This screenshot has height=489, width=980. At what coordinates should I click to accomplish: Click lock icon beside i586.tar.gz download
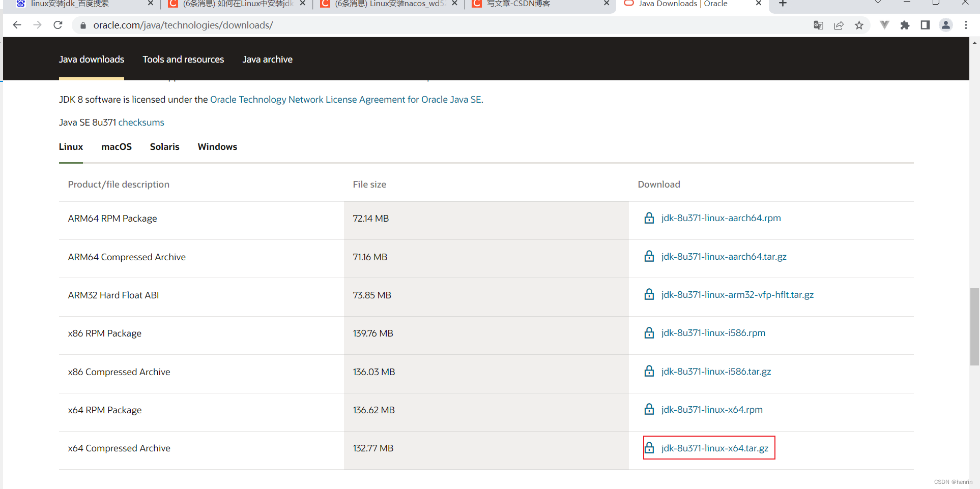point(649,371)
